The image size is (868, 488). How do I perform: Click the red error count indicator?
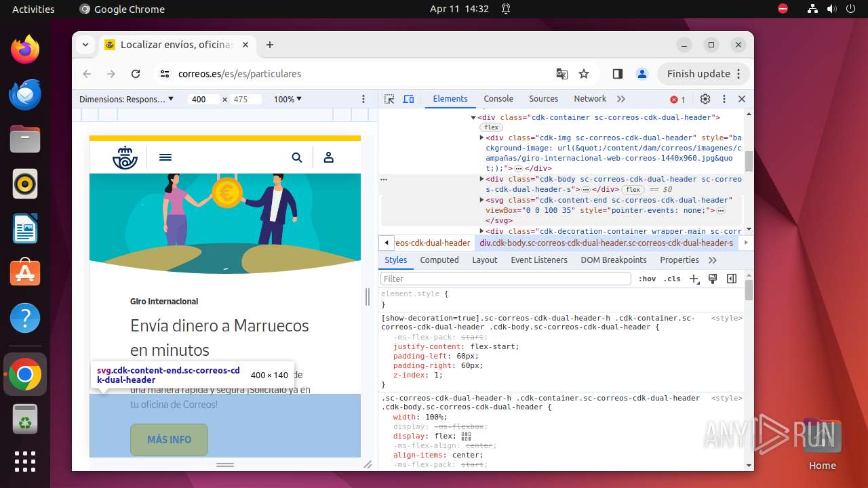pos(677,100)
